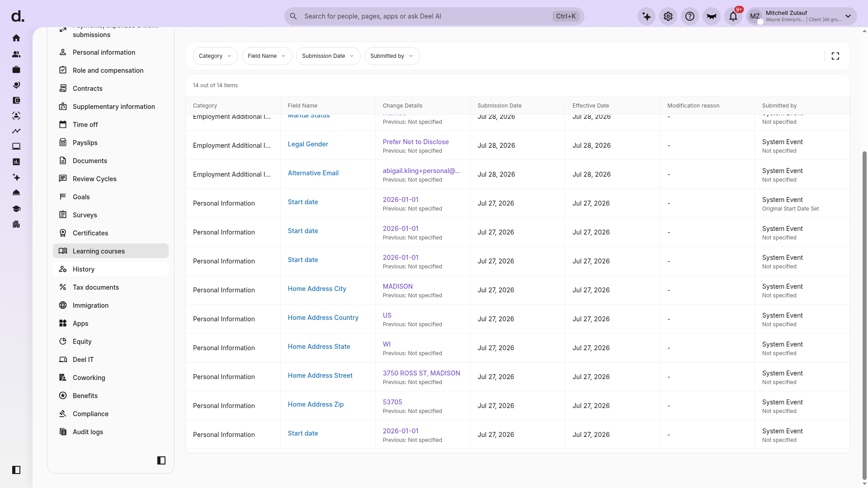Screen dimensions: 868x488
Task: Open the Submission Date filter dropdown
Action: [328, 56]
